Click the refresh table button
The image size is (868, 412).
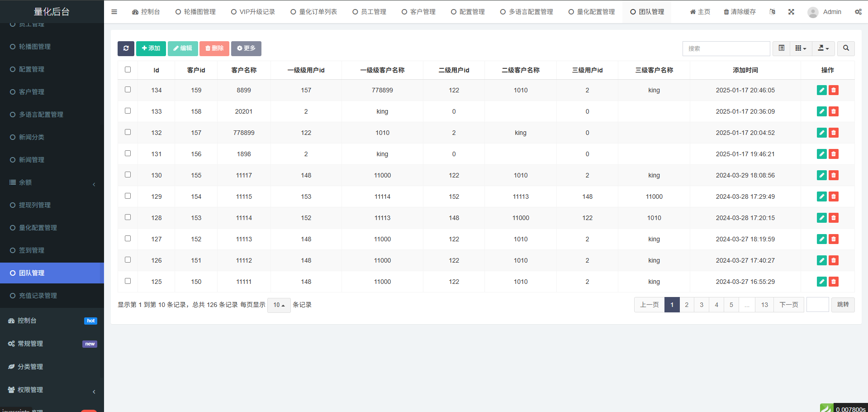click(126, 48)
